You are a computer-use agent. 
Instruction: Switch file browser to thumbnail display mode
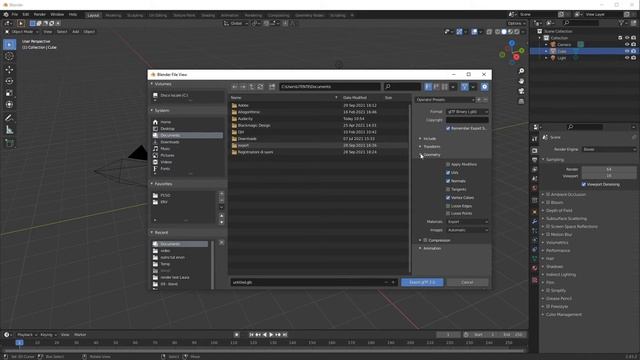click(444, 87)
